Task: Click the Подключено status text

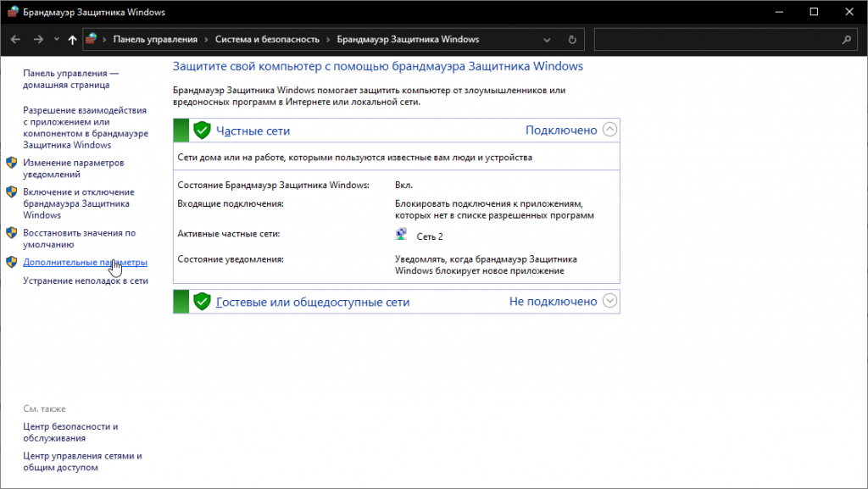Action: tap(561, 131)
